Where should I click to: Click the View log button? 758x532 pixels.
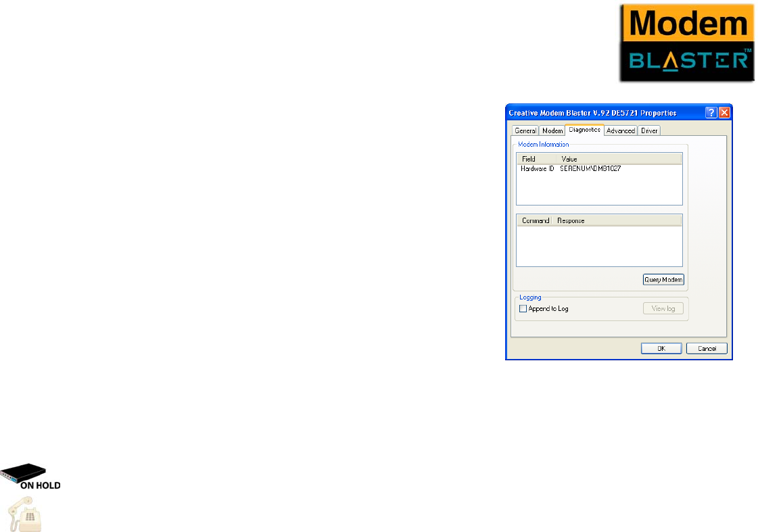(x=663, y=308)
